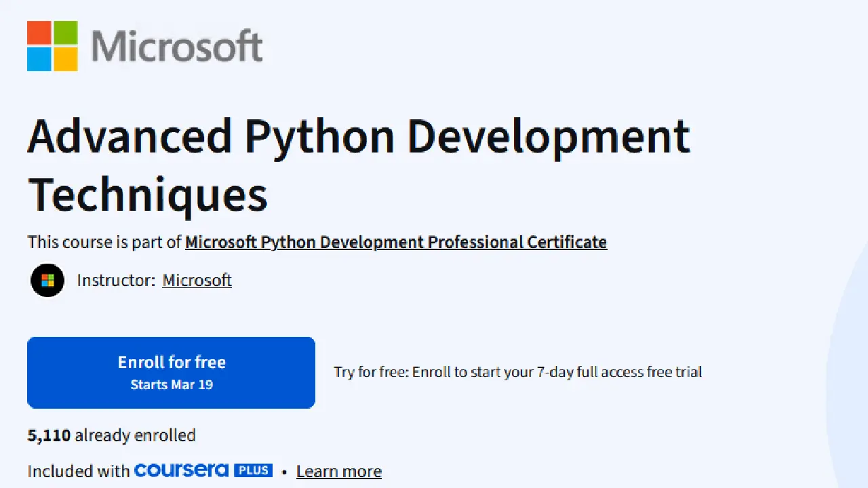The height and width of the screenshot is (488, 868).
Task: Open the Microsoft instructor link
Action: (x=197, y=280)
